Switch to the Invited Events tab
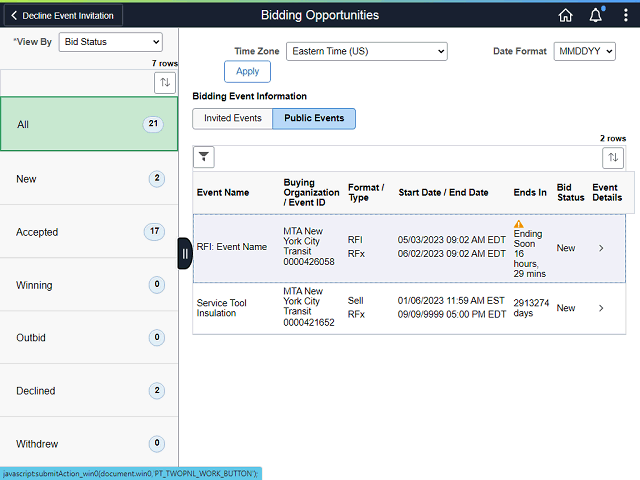 point(233,118)
